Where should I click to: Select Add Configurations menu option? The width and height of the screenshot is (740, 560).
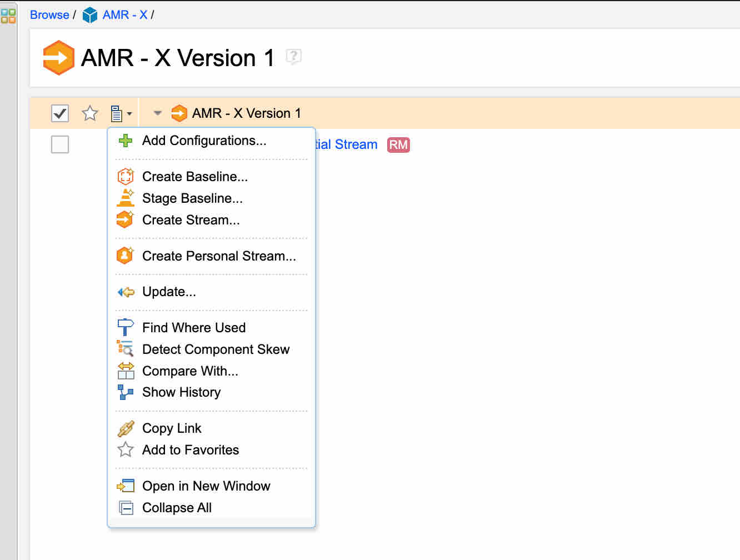204,141
